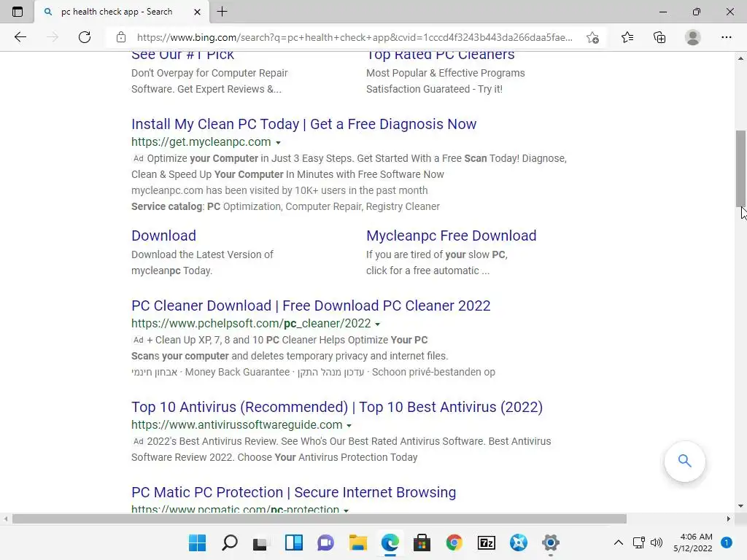Click the scroll up arrow
747x560 pixels.
(x=740, y=58)
